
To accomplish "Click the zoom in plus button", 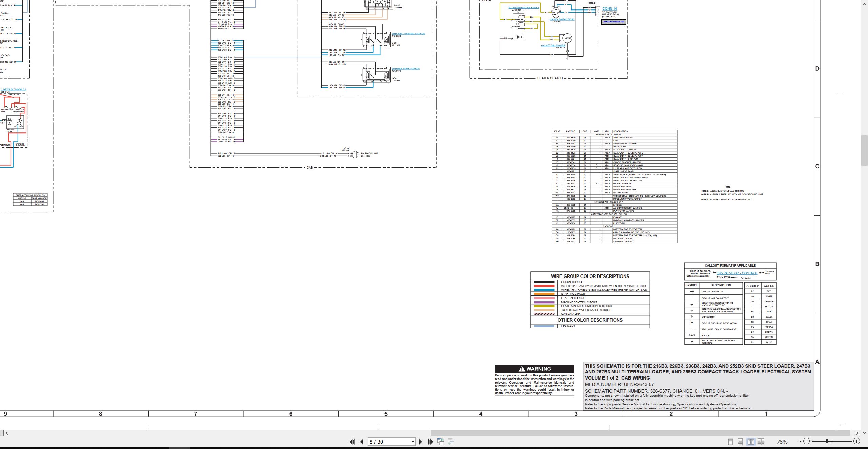I will pyautogui.click(x=857, y=441).
